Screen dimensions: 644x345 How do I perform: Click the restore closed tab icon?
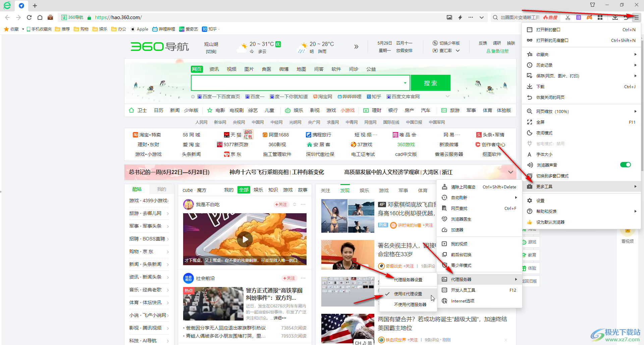(x=626, y=17)
